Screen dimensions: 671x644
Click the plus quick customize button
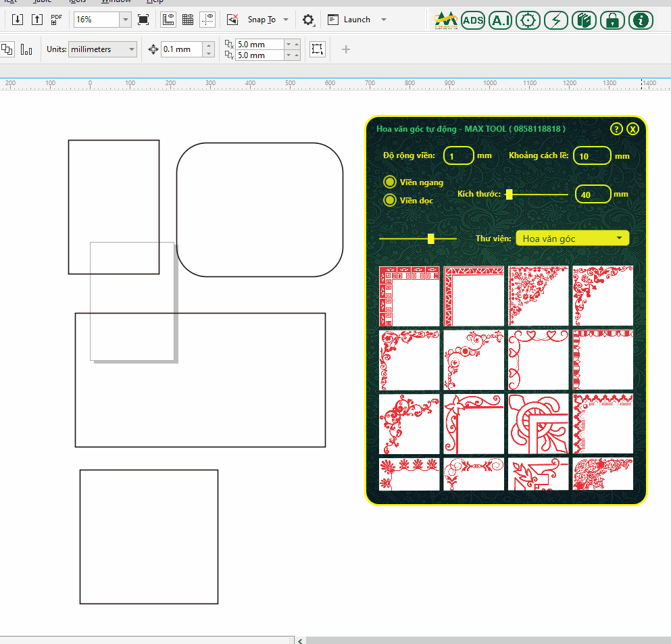coord(346,49)
